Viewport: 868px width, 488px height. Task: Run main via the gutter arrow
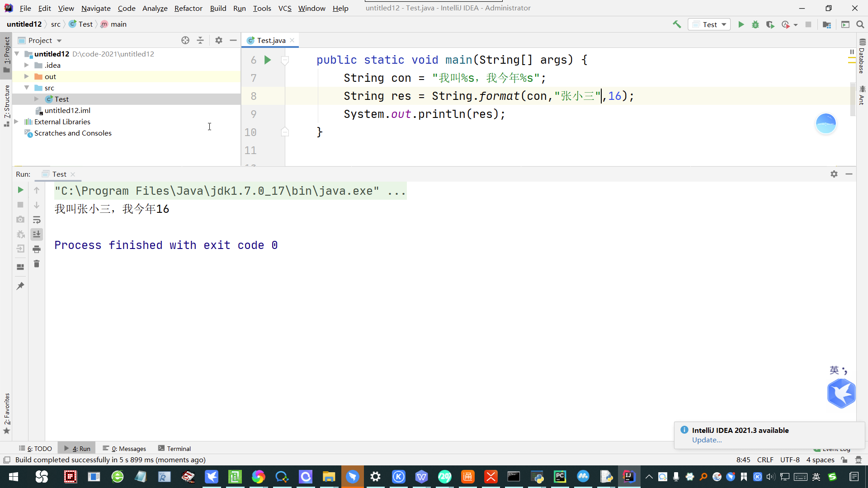[268, 60]
